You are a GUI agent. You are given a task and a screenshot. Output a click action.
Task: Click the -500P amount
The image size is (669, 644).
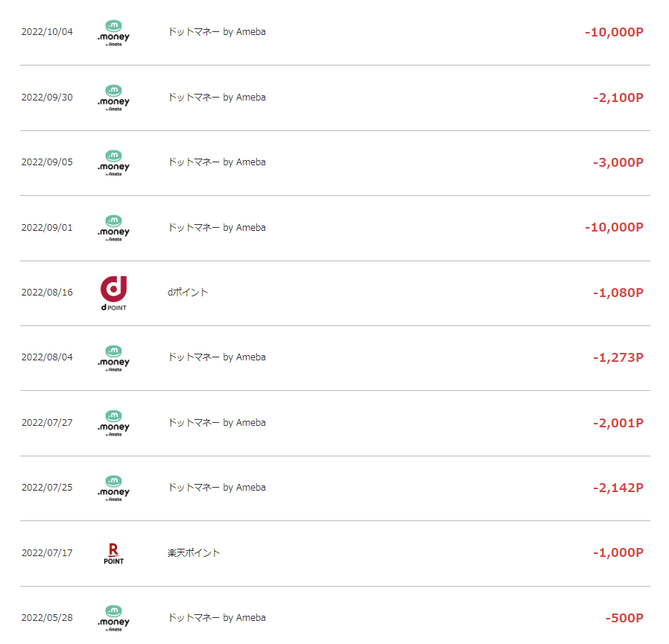[x=624, y=618]
